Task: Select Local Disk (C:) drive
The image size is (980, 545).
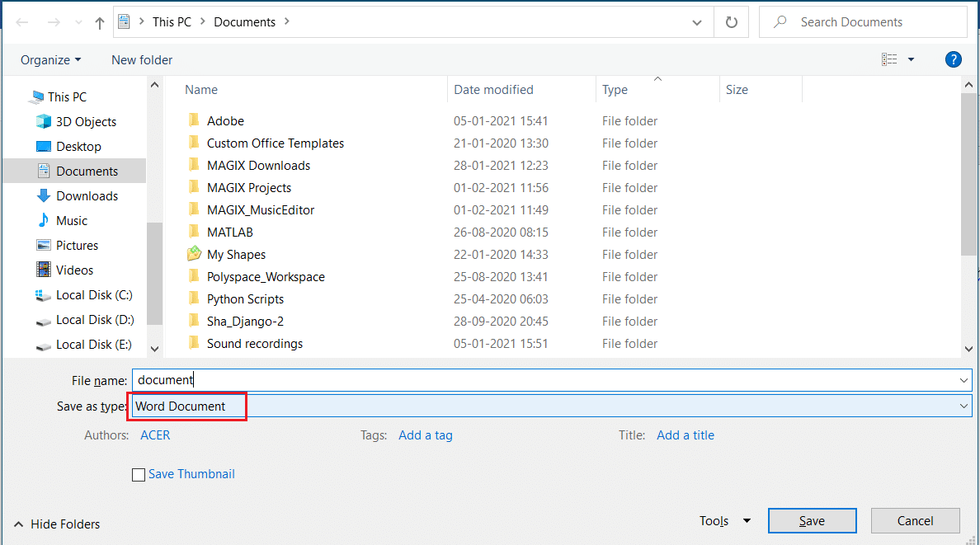Action: 93,295
